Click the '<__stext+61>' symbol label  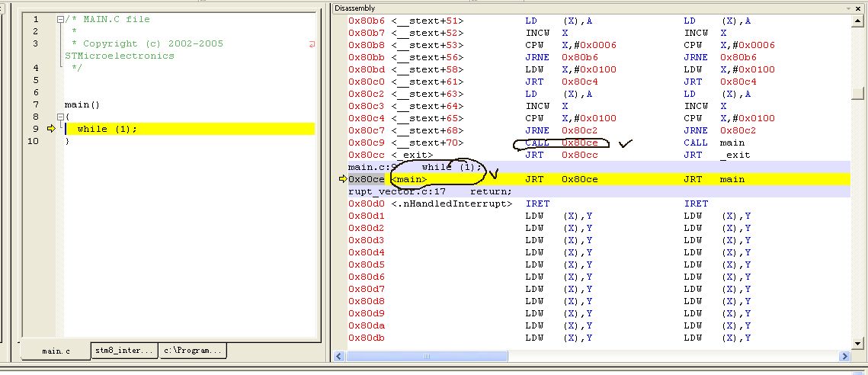click(428, 82)
